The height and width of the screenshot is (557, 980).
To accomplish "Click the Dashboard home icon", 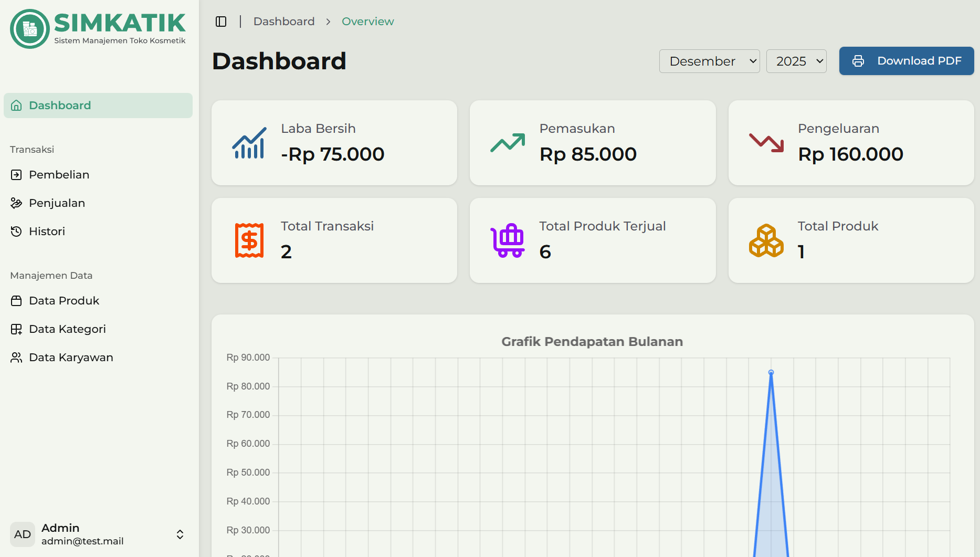I will 16,106.
